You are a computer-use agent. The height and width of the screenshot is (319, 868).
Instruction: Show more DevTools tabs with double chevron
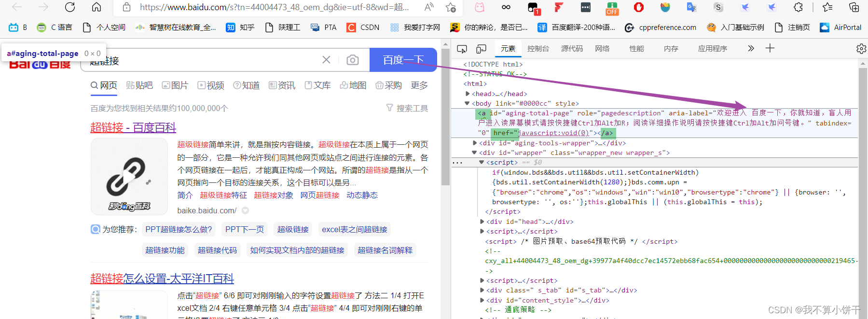tap(751, 48)
